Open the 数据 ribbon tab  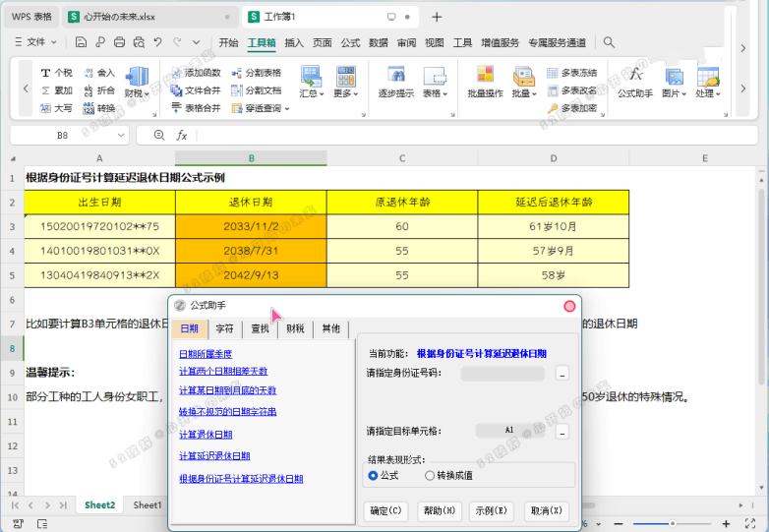pos(379,42)
